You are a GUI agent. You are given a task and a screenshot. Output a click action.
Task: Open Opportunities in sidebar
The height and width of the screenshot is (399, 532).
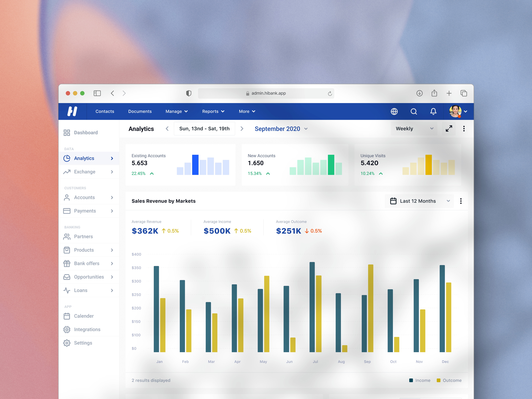click(x=89, y=277)
